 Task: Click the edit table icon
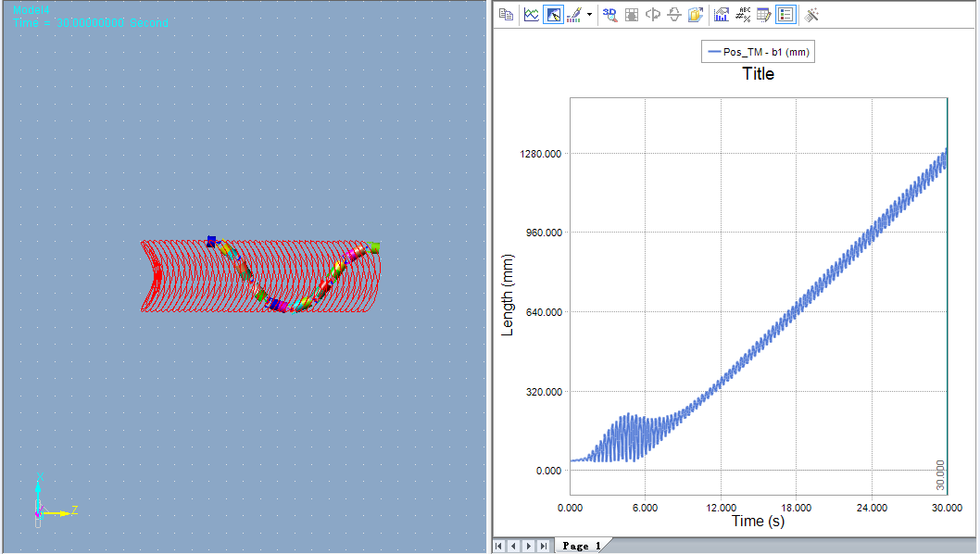764,15
